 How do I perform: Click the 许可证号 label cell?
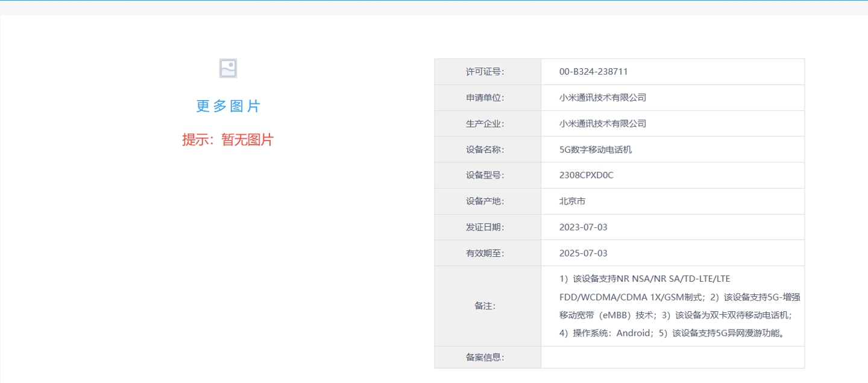pyautogui.click(x=485, y=72)
